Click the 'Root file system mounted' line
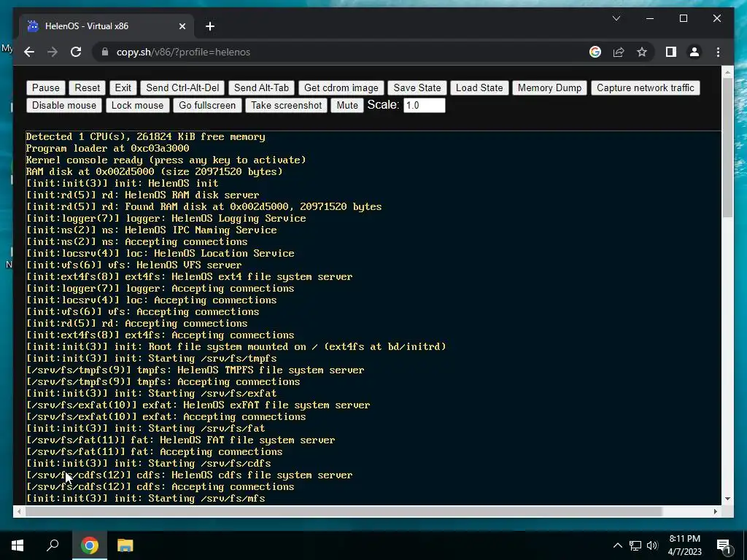Screen dimensions: 747x560 pyautogui.click(x=236, y=346)
